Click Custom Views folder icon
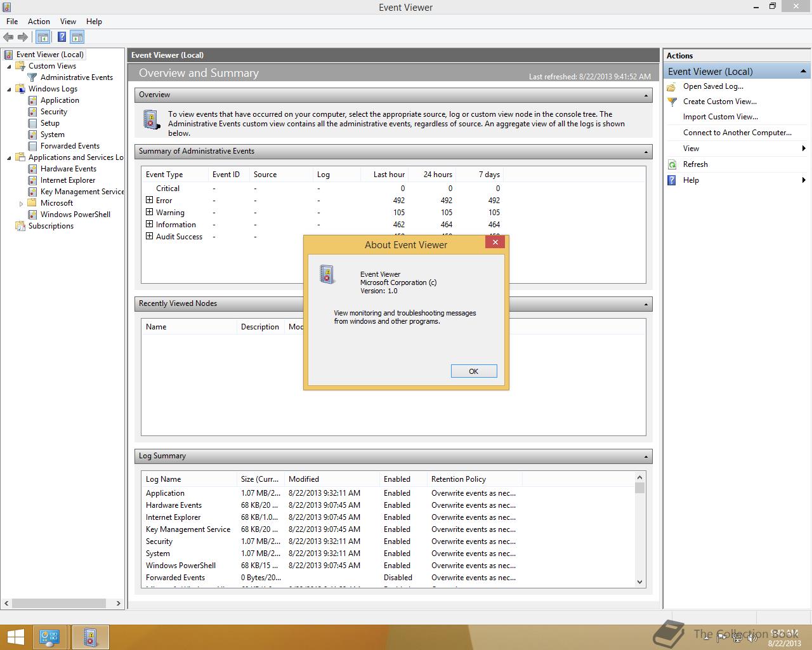The height and width of the screenshot is (650, 812). (20, 66)
